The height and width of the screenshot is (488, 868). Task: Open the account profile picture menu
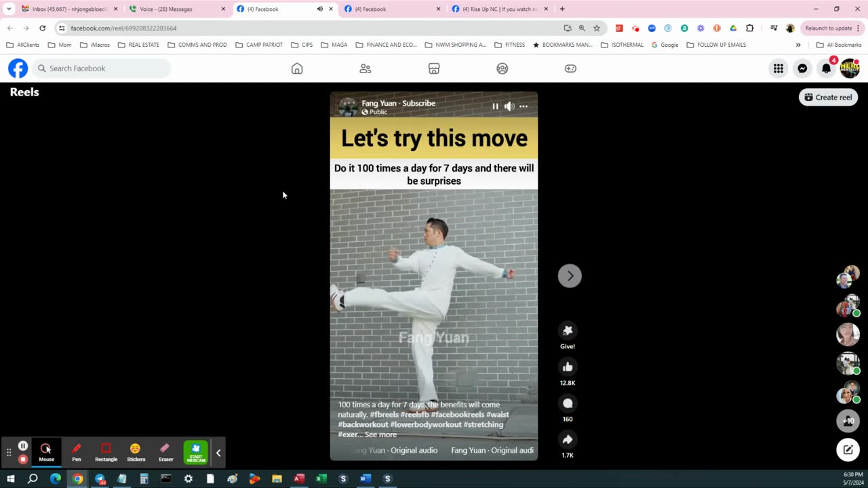[x=850, y=68]
